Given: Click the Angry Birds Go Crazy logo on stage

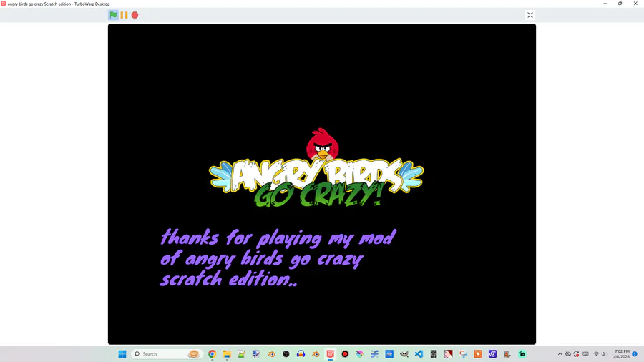Looking at the screenshot, I should [x=316, y=167].
